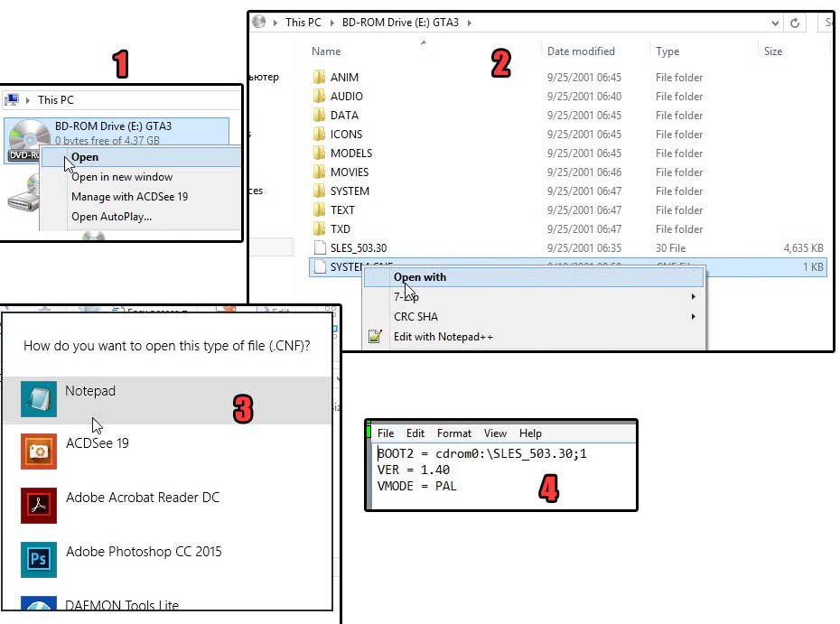
Task: Open the Notepad Edit menu
Action: click(415, 433)
